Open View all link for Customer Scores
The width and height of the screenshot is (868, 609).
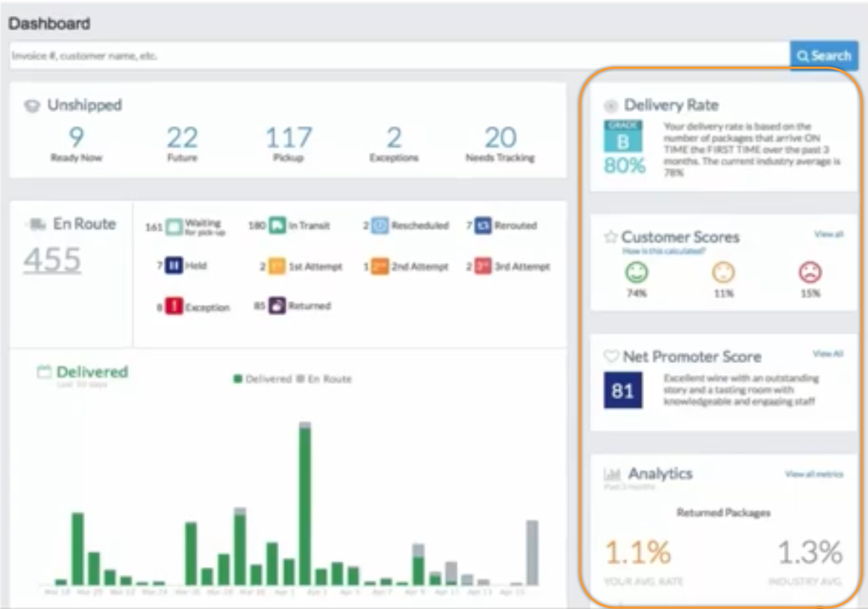point(828,235)
